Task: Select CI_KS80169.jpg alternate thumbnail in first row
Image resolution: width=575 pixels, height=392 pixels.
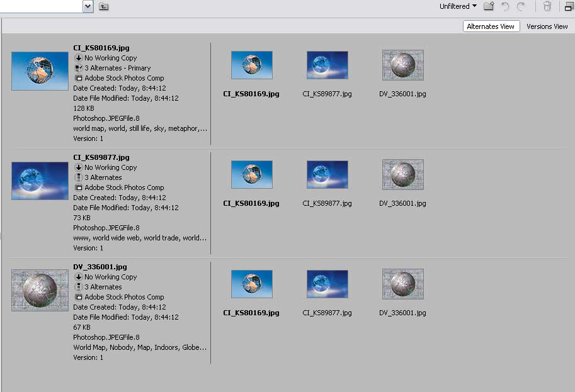Action: point(252,65)
